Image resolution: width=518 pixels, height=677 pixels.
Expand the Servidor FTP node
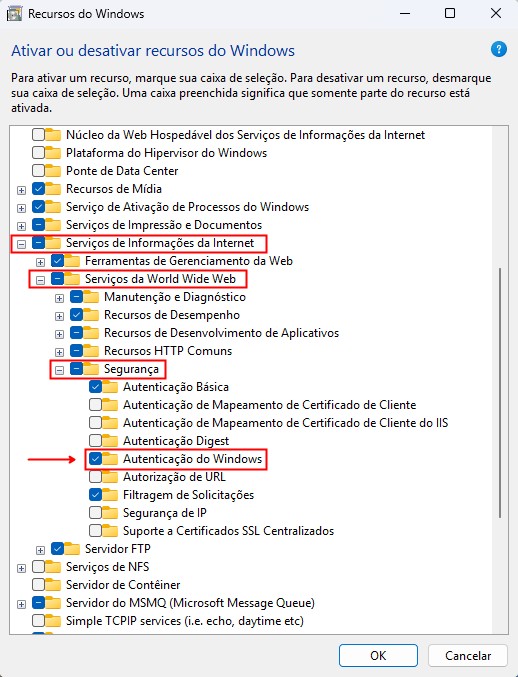[40, 550]
